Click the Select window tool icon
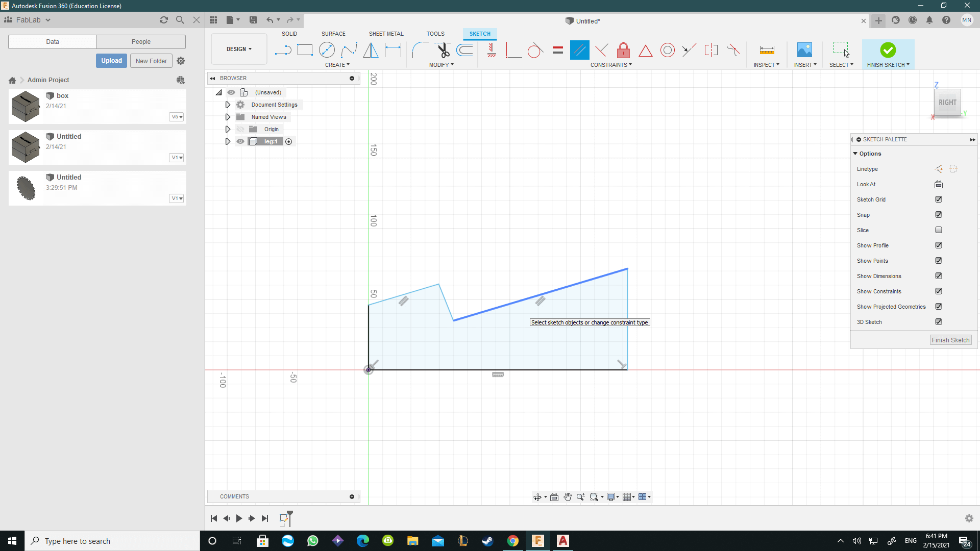This screenshot has width=980, height=551. [841, 50]
